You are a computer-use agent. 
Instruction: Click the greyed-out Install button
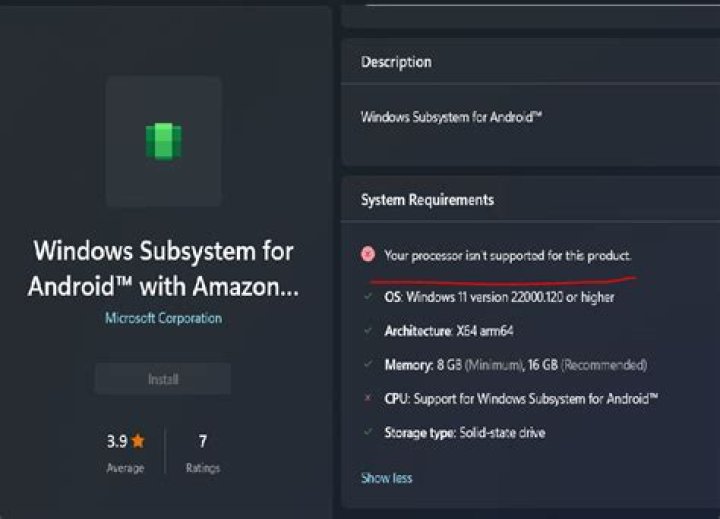163,379
